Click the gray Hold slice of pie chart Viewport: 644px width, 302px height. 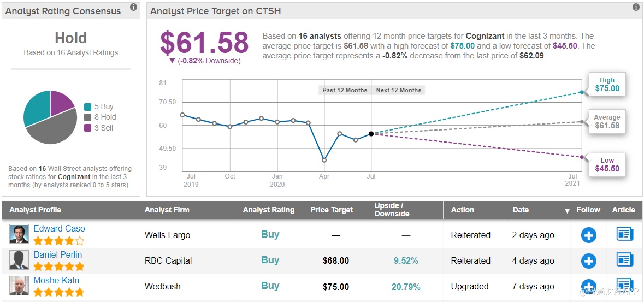[52, 129]
